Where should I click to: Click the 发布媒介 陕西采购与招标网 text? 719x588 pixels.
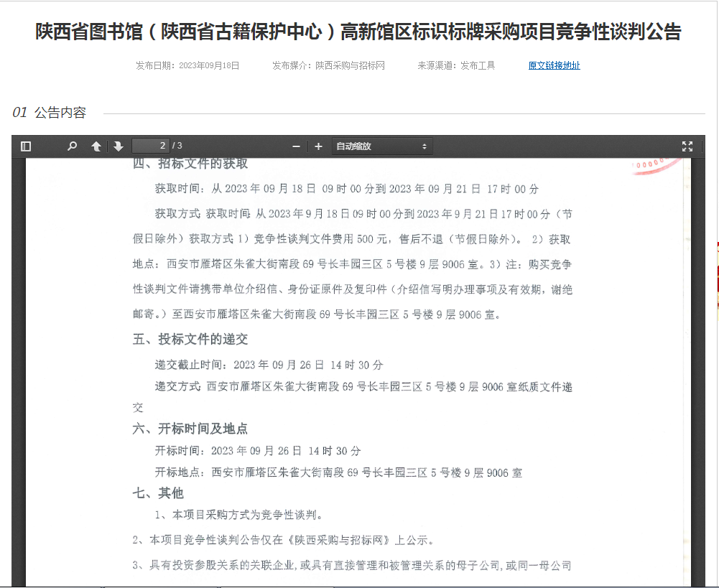(x=328, y=65)
